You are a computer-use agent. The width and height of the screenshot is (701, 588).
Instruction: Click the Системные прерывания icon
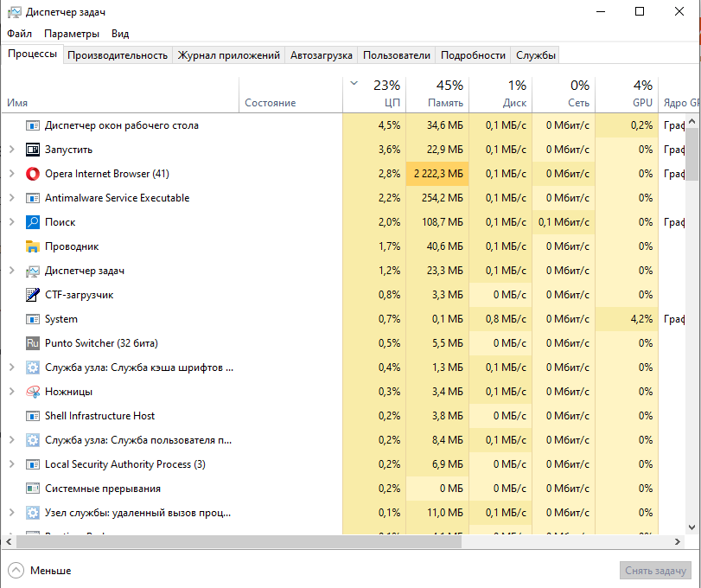click(32, 488)
